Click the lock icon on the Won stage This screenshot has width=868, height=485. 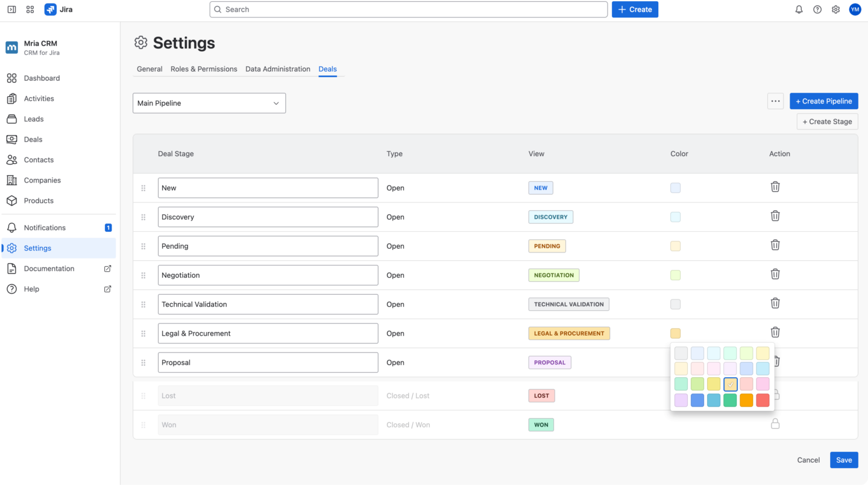[775, 424]
